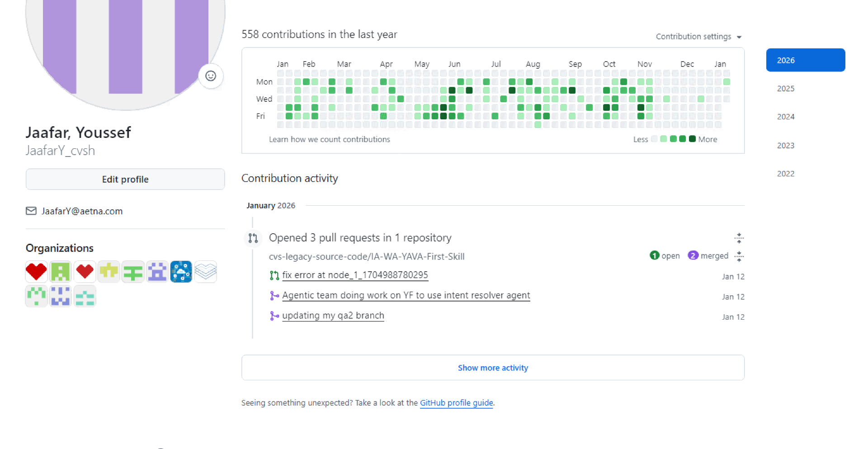Click the 'JaafarY_cvsh' username text
The height and width of the screenshot is (449, 868).
[60, 151]
